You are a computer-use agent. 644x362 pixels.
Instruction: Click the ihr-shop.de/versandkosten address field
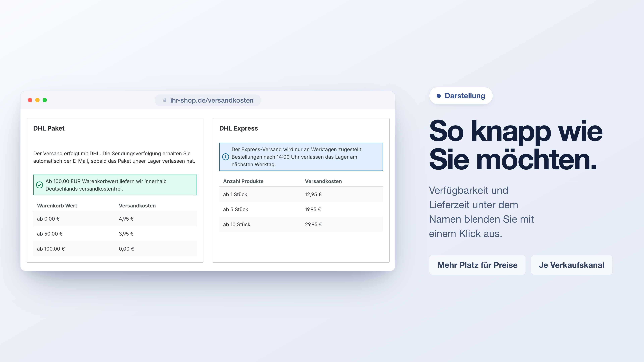pyautogui.click(x=208, y=100)
